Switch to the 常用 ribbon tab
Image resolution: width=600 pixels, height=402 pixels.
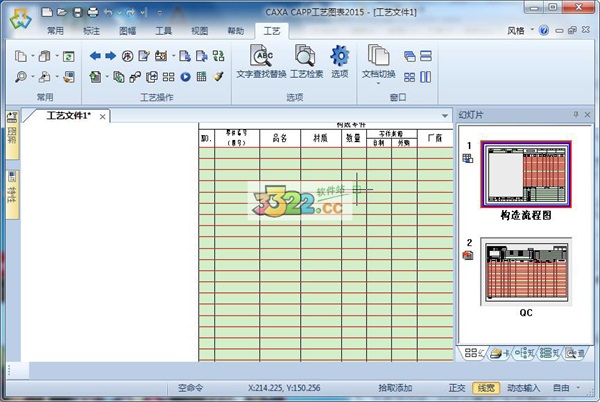[x=55, y=31]
